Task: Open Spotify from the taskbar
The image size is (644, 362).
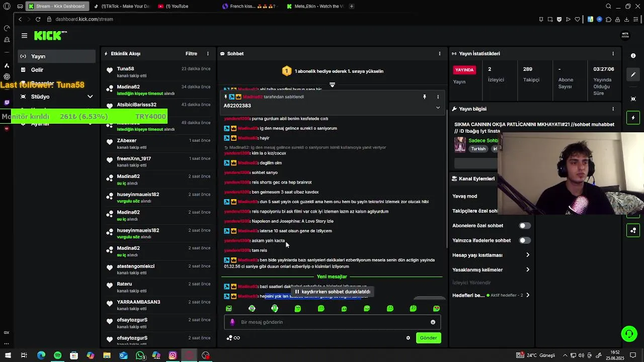Action: [x=57, y=355]
